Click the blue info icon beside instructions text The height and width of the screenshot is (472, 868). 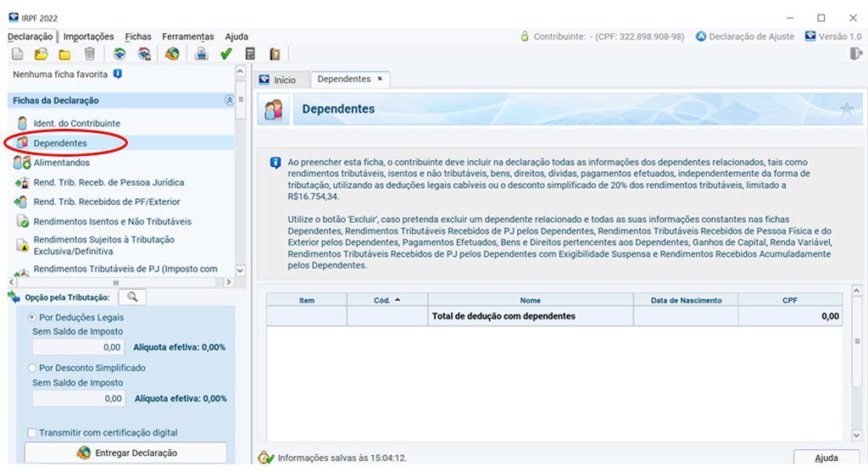point(275,163)
